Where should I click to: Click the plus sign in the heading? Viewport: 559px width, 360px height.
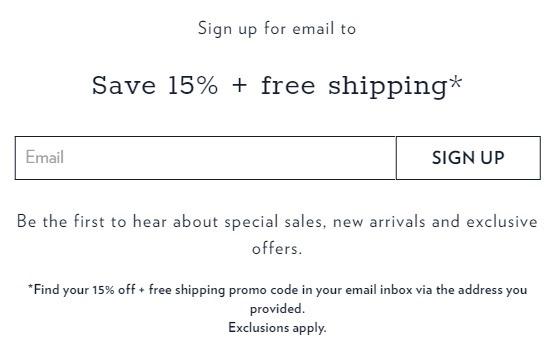240,86
